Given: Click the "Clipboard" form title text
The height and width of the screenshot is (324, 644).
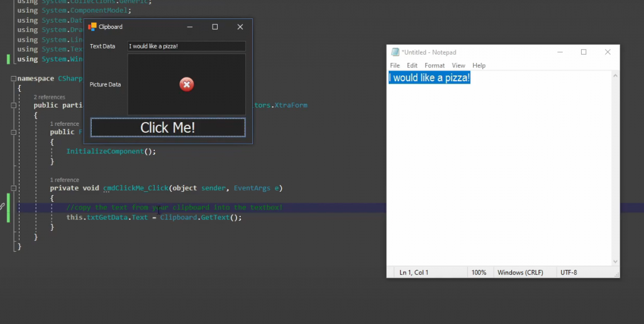Looking at the screenshot, I should (111, 26).
